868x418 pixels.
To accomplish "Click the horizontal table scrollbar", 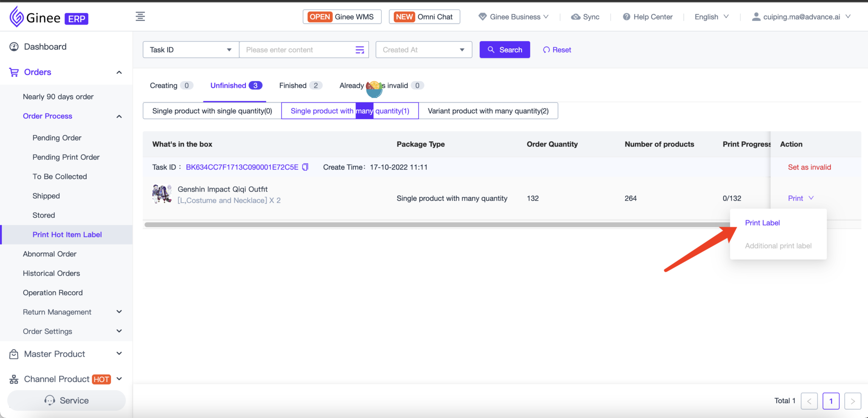I will click(424, 225).
